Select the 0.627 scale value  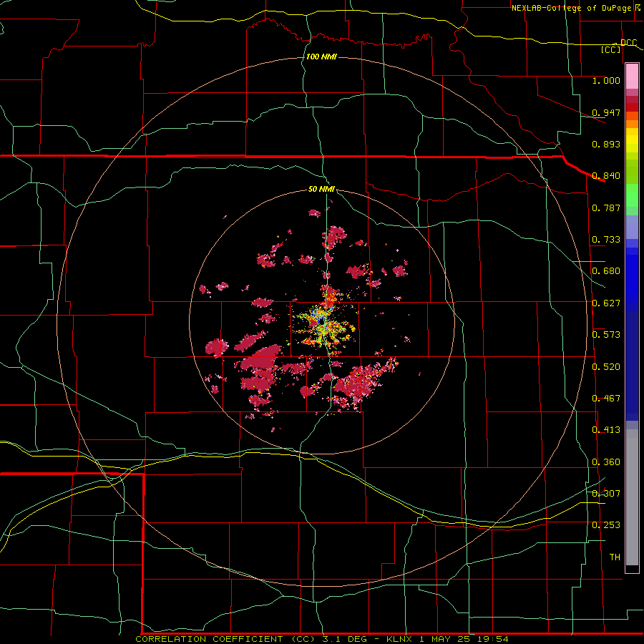(606, 303)
